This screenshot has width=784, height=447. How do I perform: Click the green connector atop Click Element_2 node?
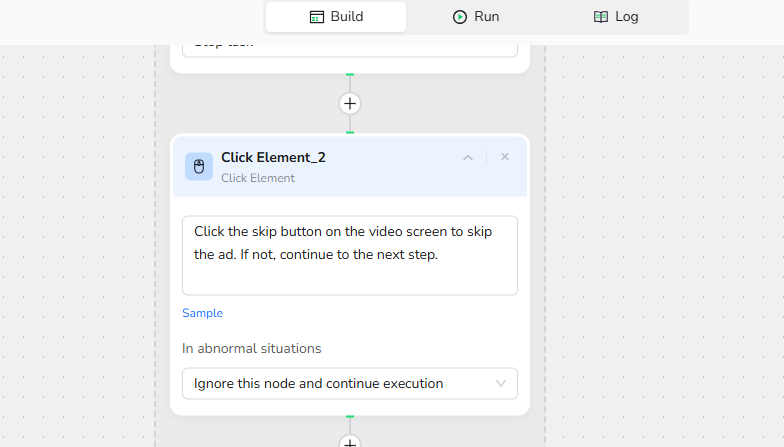[x=349, y=132]
